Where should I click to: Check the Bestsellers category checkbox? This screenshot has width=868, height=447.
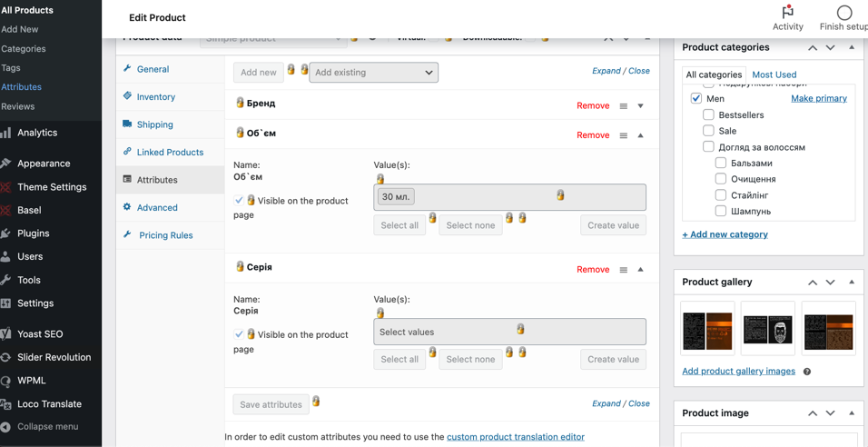(708, 114)
